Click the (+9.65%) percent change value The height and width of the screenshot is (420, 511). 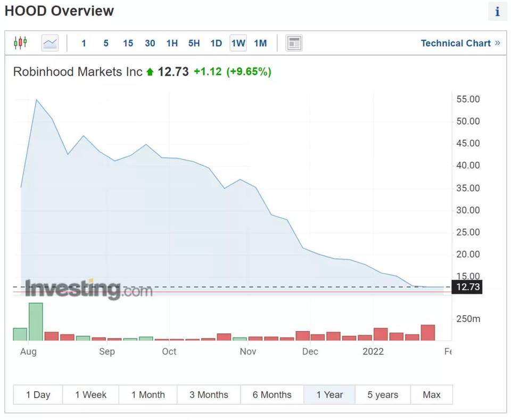[x=249, y=72]
